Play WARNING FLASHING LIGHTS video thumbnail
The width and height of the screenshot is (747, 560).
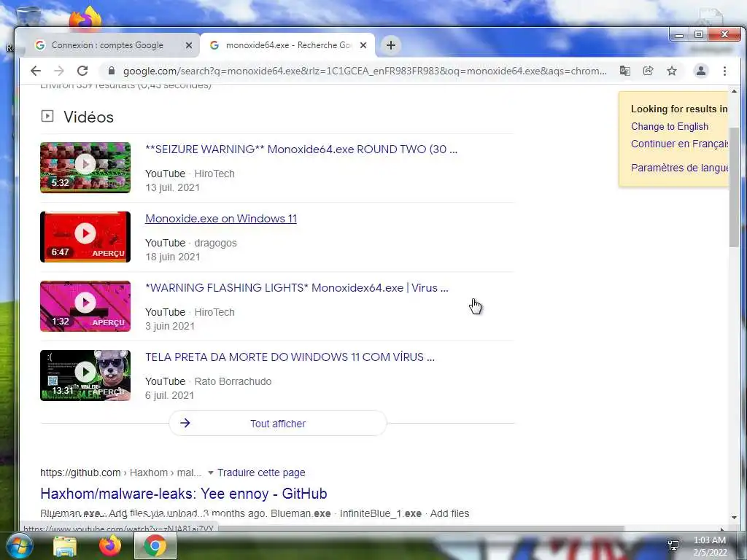85,306
